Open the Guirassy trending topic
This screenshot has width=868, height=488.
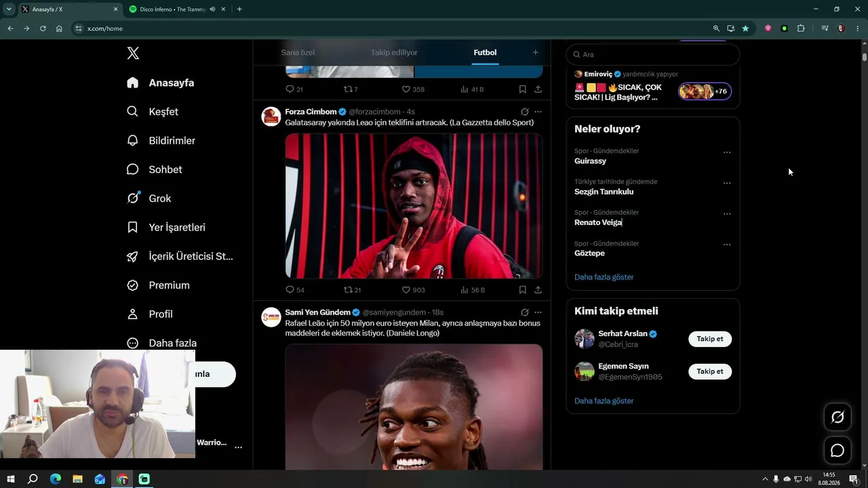(590, 161)
